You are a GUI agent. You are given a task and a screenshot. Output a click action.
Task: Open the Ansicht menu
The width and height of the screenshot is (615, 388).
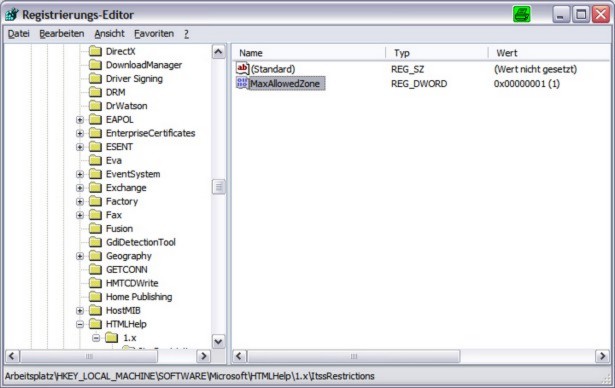(x=109, y=34)
